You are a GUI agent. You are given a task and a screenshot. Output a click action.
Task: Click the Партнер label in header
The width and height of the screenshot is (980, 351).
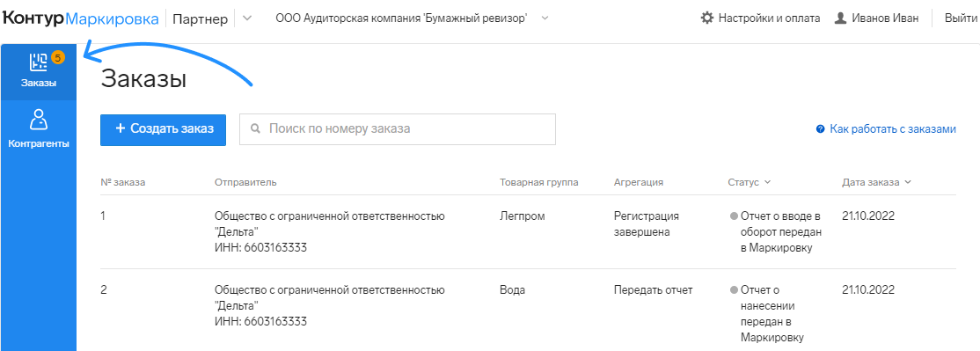(200, 18)
